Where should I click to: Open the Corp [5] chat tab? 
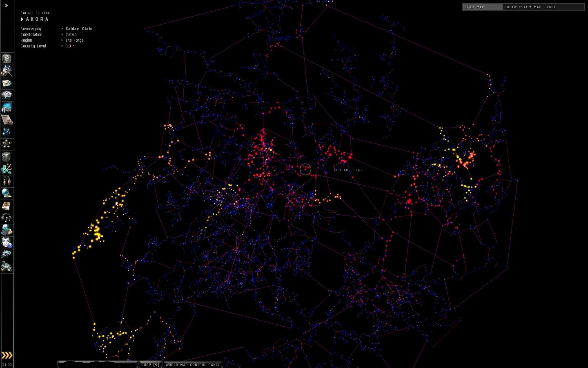click(151, 365)
